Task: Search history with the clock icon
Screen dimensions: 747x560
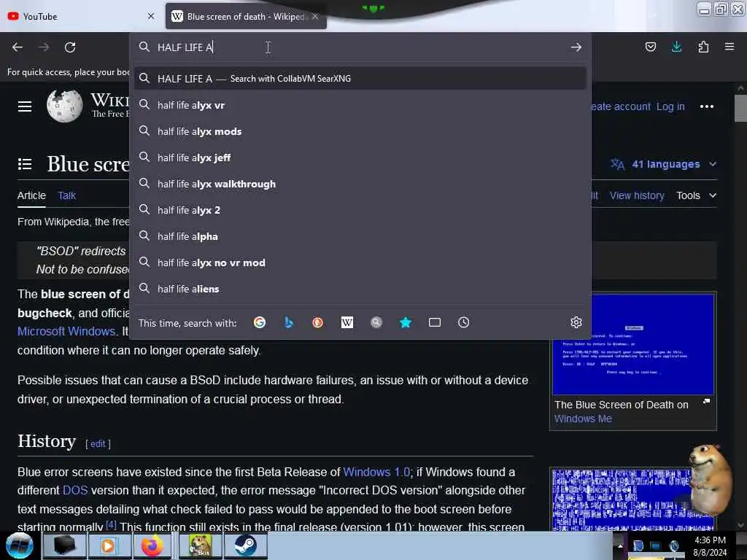Action: click(x=463, y=322)
